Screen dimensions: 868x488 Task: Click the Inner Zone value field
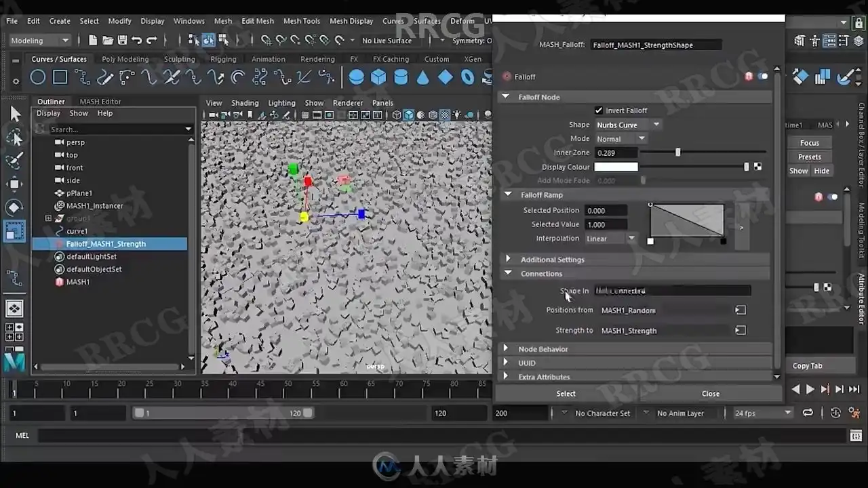click(x=616, y=153)
